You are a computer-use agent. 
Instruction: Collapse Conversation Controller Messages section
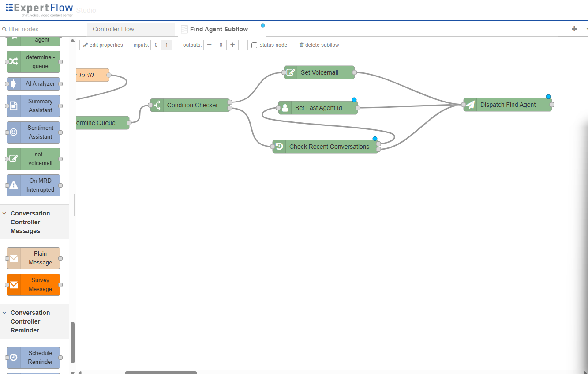(4, 213)
